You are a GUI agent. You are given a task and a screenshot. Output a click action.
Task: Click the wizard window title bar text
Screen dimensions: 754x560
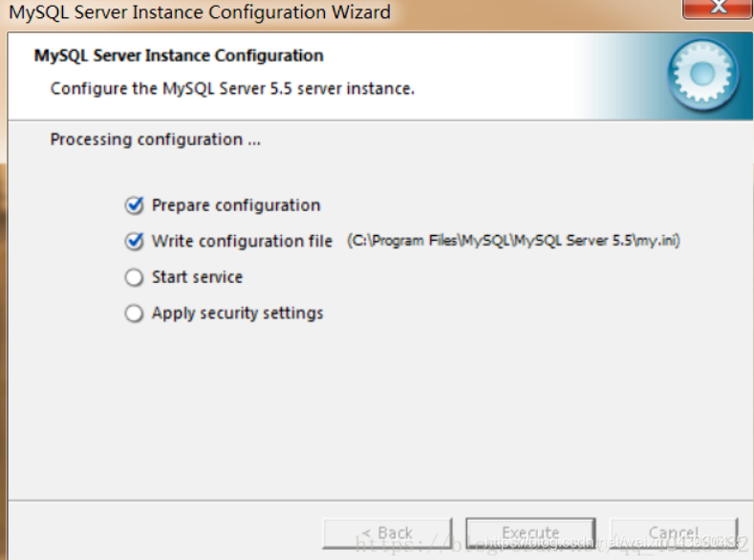200,12
